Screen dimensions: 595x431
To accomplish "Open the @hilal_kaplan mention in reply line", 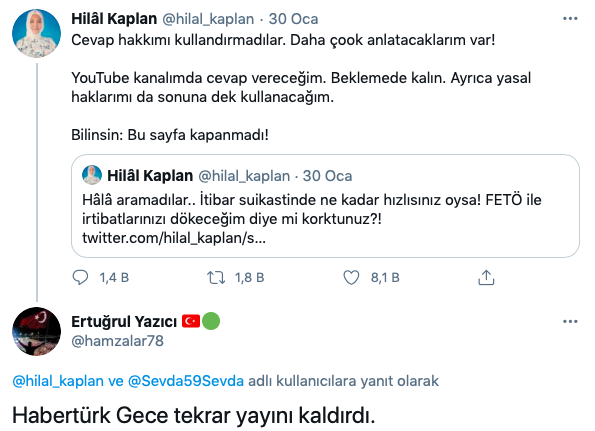I will [x=58, y=381].
